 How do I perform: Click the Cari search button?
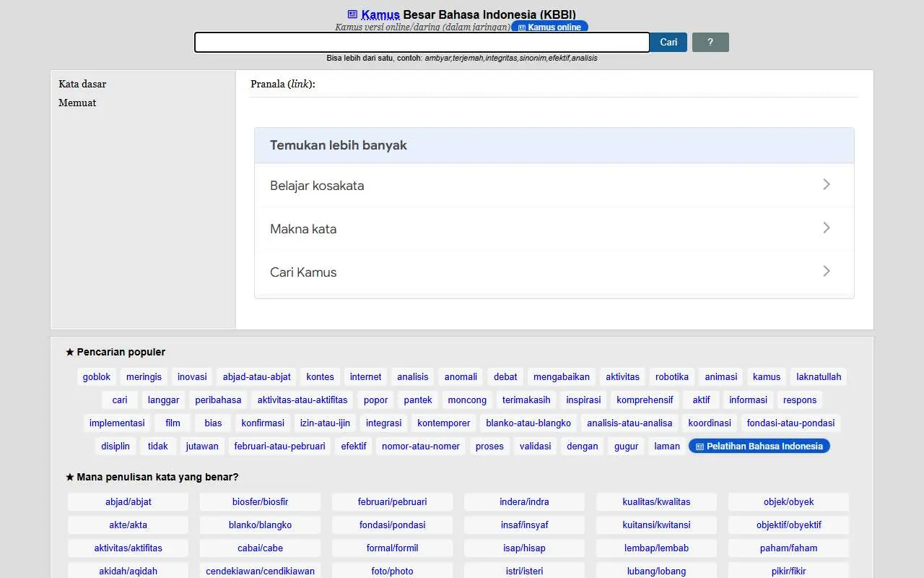(668, 42)
